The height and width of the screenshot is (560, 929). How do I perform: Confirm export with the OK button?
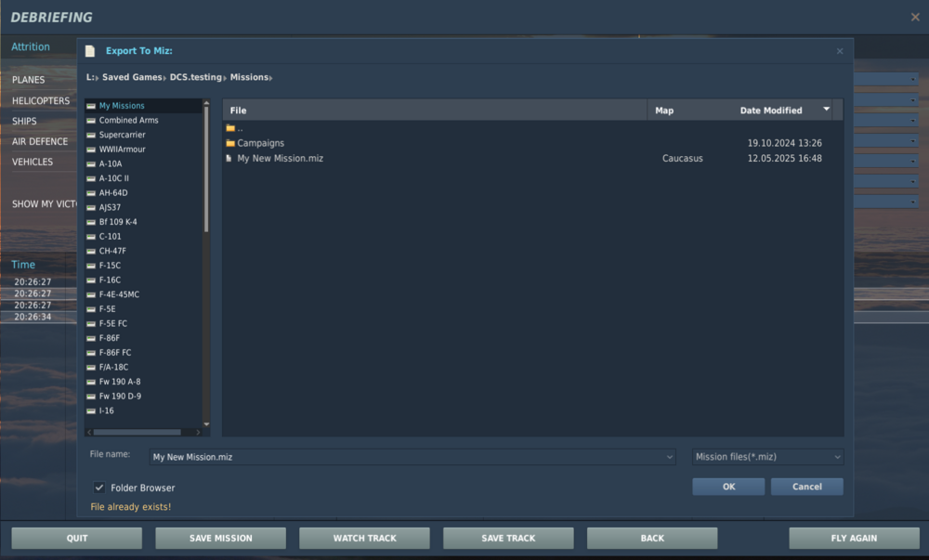728,487
